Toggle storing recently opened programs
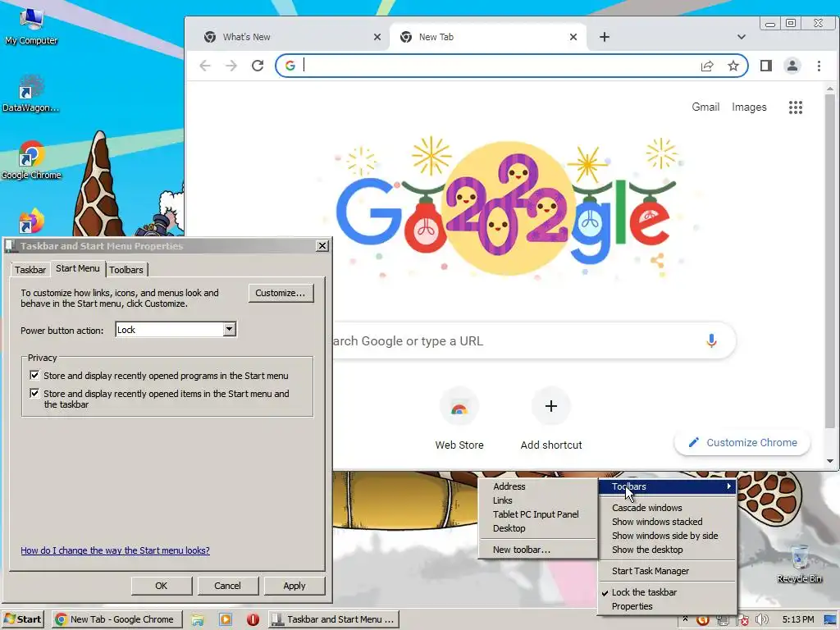The height and width of the screenshot is (630, 840). coord(34,376)
